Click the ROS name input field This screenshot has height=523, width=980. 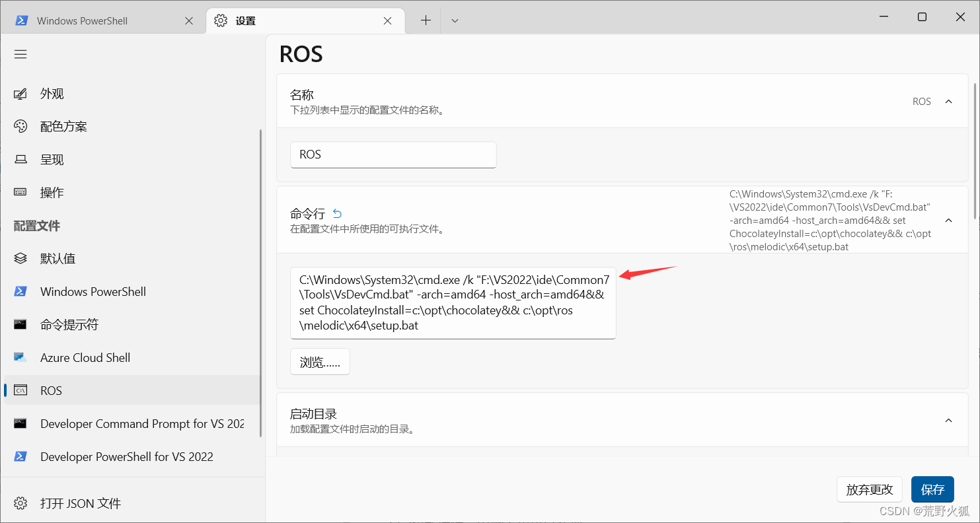(x=393, y=155)
